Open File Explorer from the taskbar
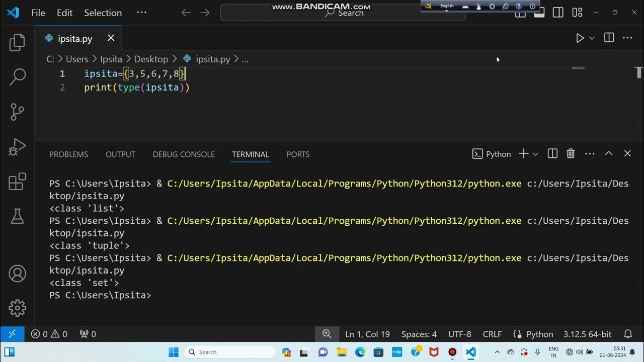 pos(342,352)
